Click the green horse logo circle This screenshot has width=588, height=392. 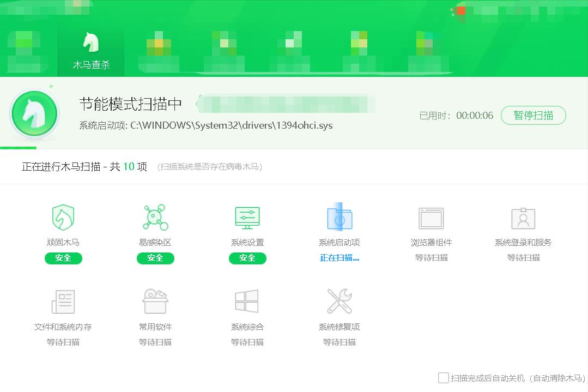click(x=34, y=113)
